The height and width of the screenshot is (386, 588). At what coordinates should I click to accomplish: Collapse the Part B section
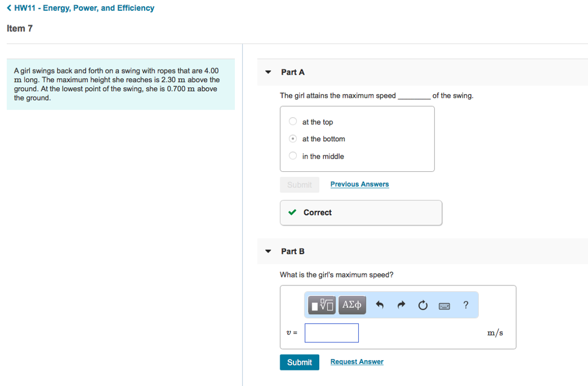click(x=268, y=251)
